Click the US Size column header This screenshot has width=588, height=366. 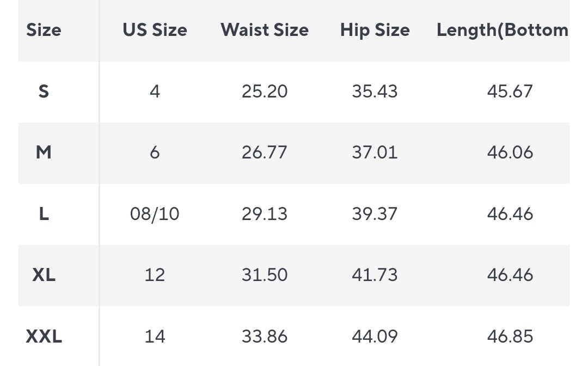[155, 30]
